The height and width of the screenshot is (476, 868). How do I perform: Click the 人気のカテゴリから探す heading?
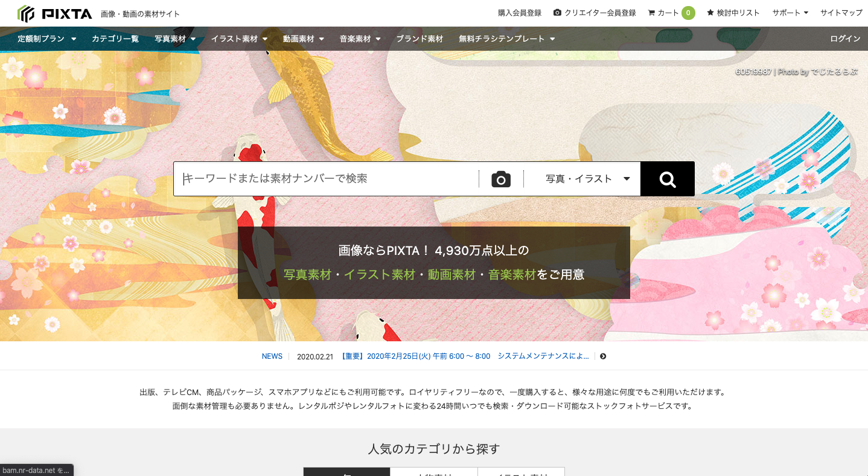point(434,449)
